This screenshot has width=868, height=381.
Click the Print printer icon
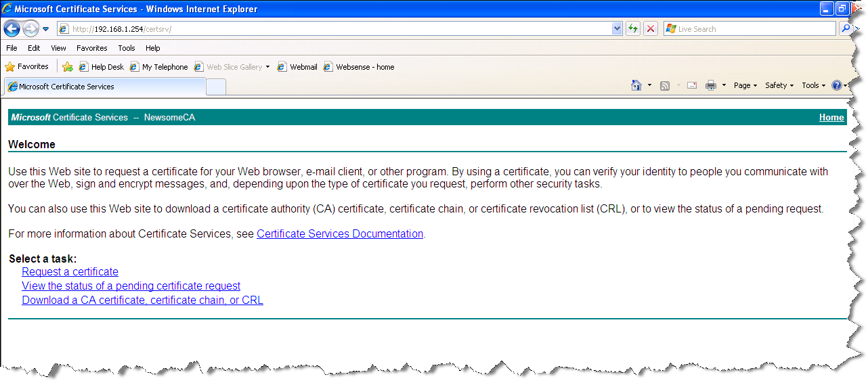[x=711, y=85]
